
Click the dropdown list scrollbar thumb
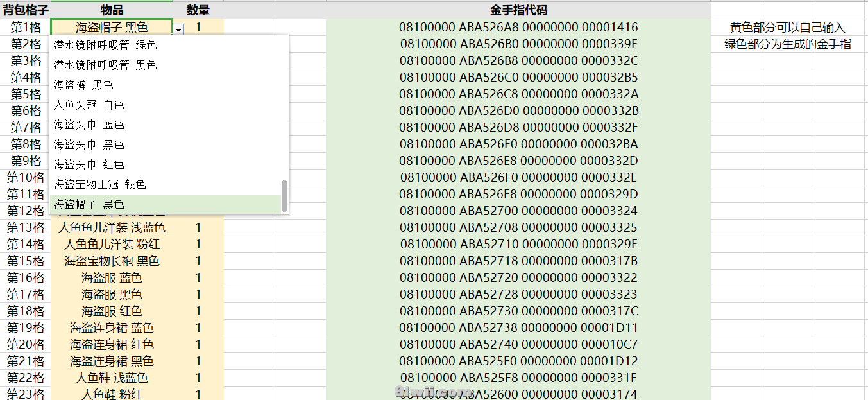(x=285, y=196)
